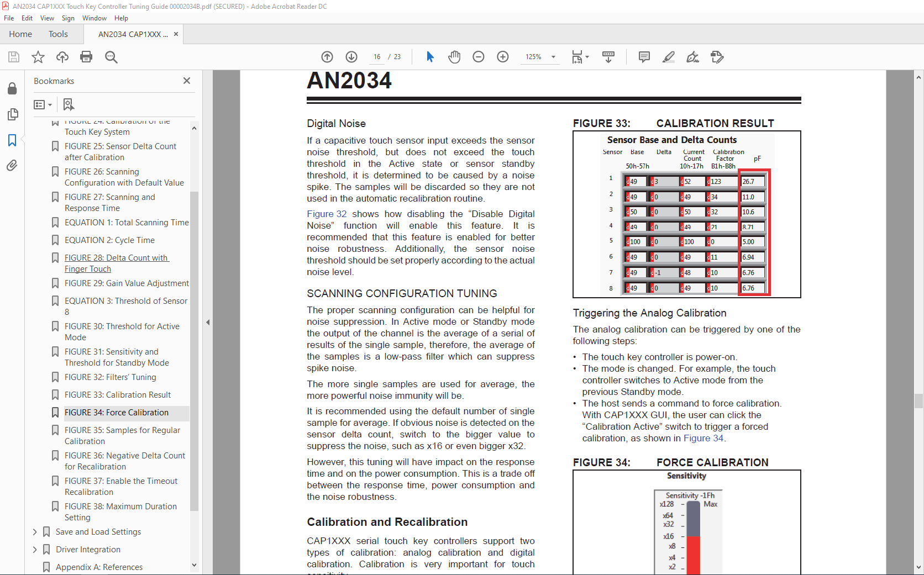Zoom out with the minus icon
924x575 pixels.
pos(479,57)
